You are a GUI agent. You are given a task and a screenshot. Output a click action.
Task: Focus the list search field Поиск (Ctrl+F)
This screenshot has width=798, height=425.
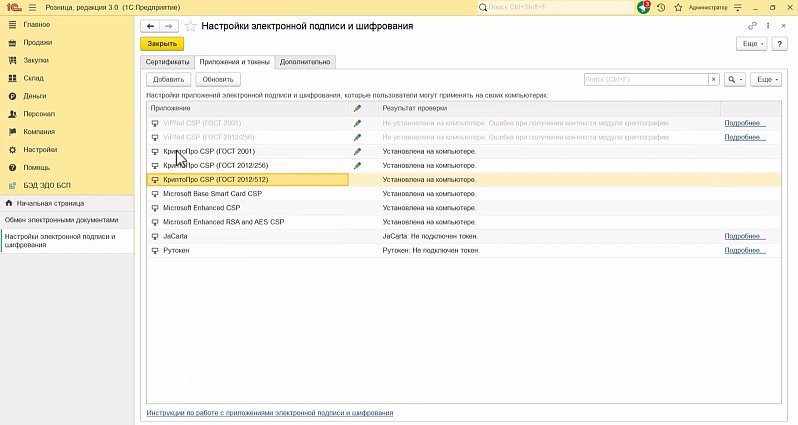pyautogui.click(x=646, y=79)
